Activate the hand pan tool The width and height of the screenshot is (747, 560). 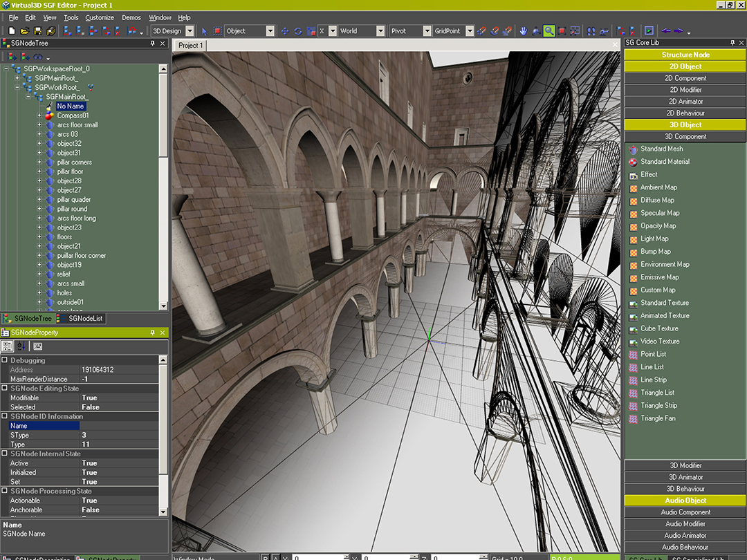(x=524, y=31)
